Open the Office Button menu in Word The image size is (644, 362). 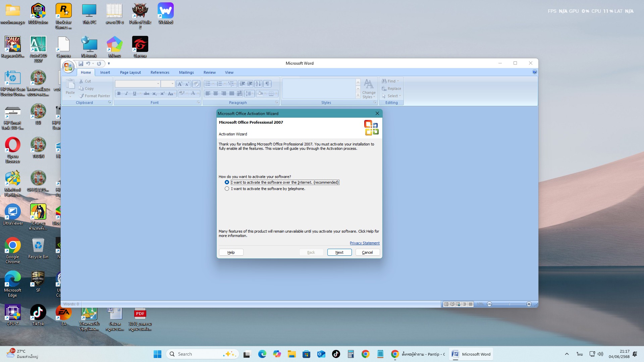coord(68,67)
